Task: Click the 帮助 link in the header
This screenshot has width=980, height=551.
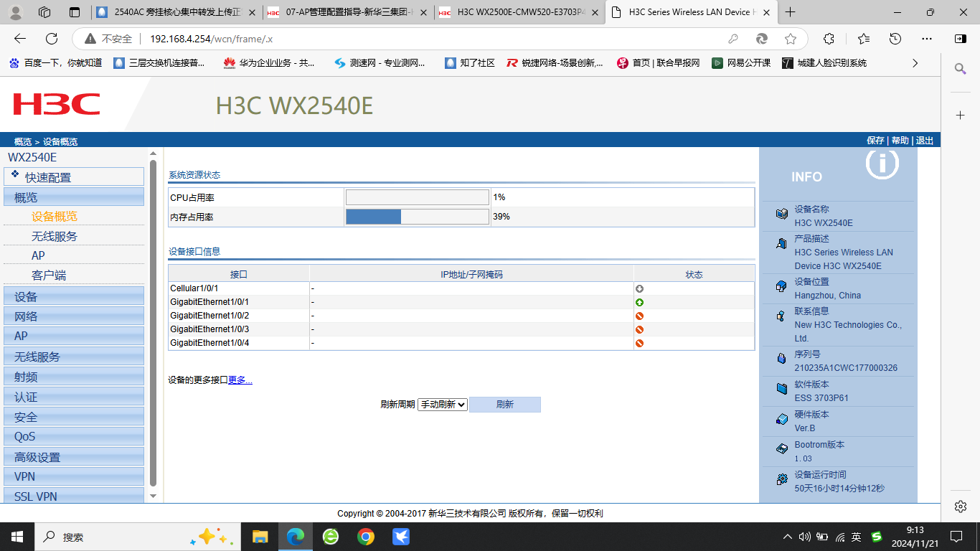Action: [x=900, y=141]
